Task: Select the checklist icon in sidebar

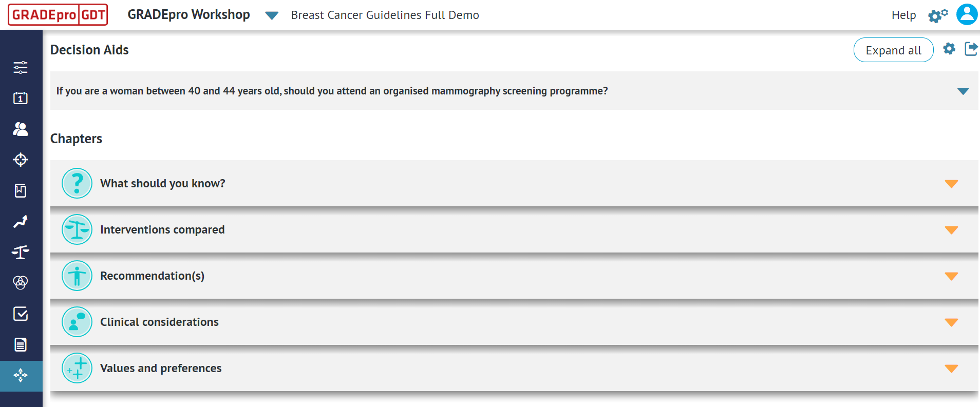Action: pos(21,314)
